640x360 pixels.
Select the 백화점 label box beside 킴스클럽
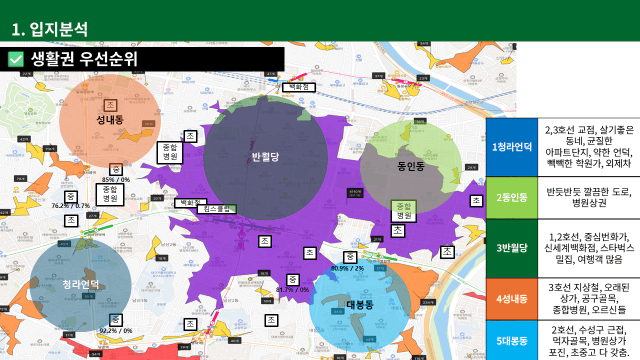point(191,203)
